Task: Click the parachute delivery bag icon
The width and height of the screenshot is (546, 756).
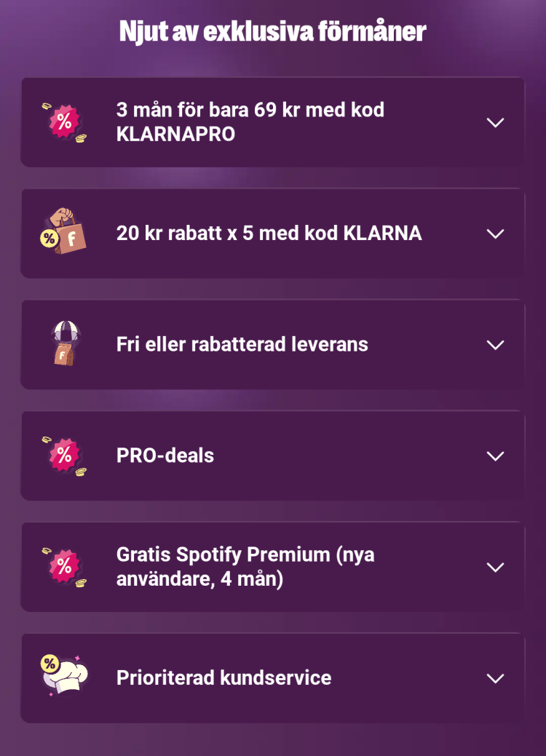Action: coord(65,343)
